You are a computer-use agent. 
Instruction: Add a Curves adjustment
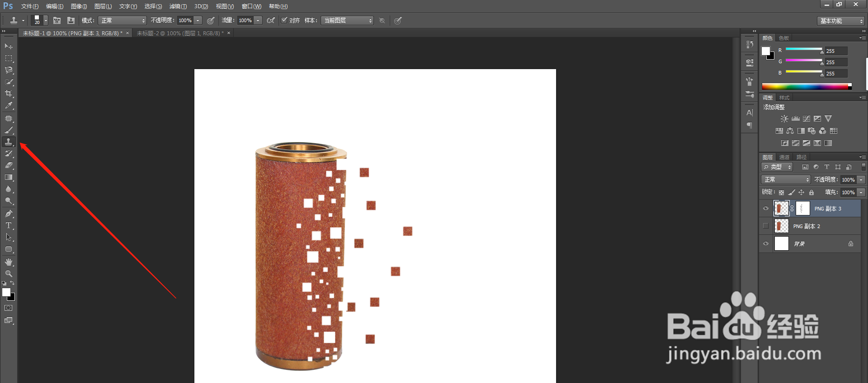[x=807, y=119]
